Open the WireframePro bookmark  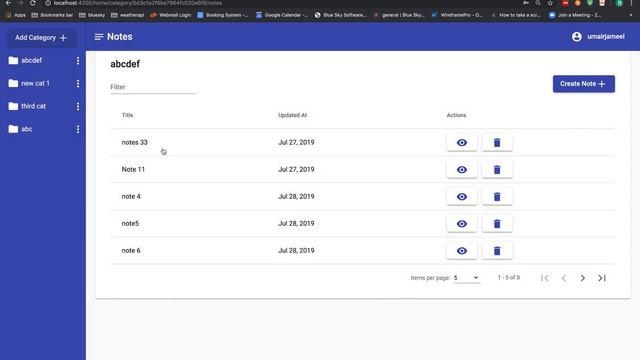pos(457,15)
